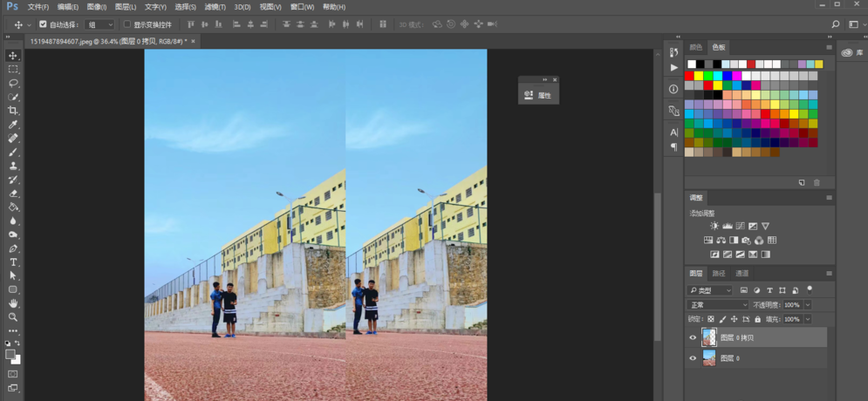The image size is (868, 401).
Task: Activate the Zoom tool in toolbar
Action: [x=13, y=316]
